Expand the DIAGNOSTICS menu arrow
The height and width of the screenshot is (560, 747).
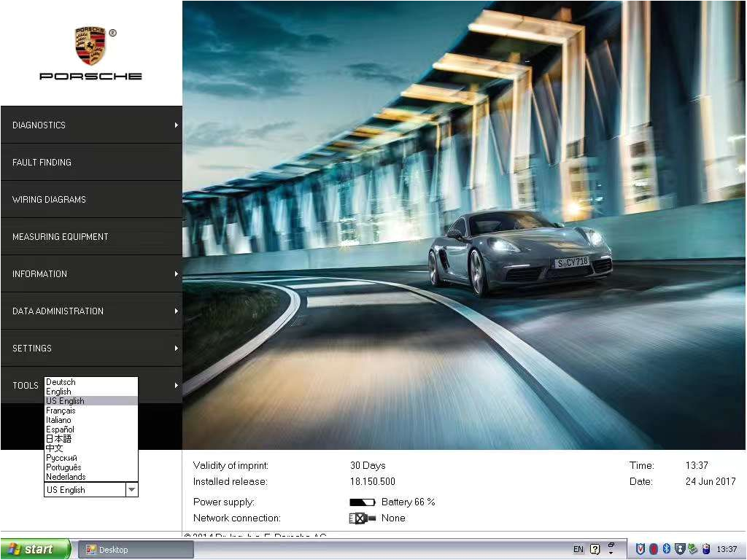(x=176, y=125)
